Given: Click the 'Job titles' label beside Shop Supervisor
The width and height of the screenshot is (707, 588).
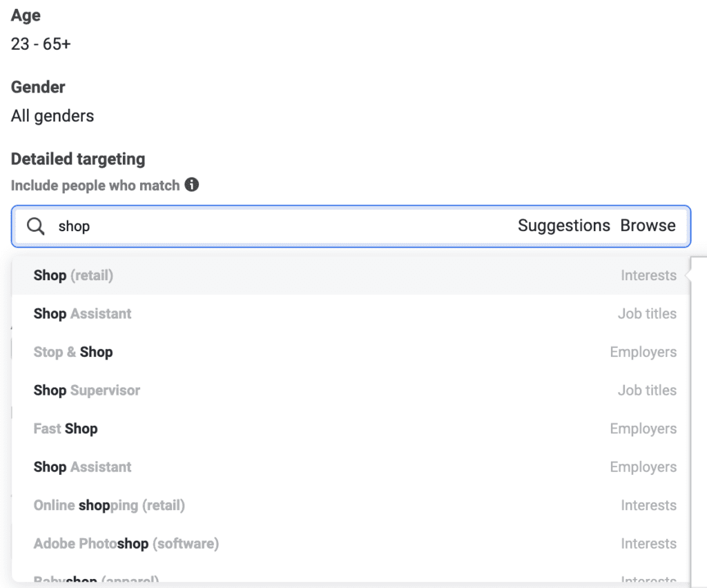Looking at the screenshot, I should pyautogui.click(x=647, y=390).
